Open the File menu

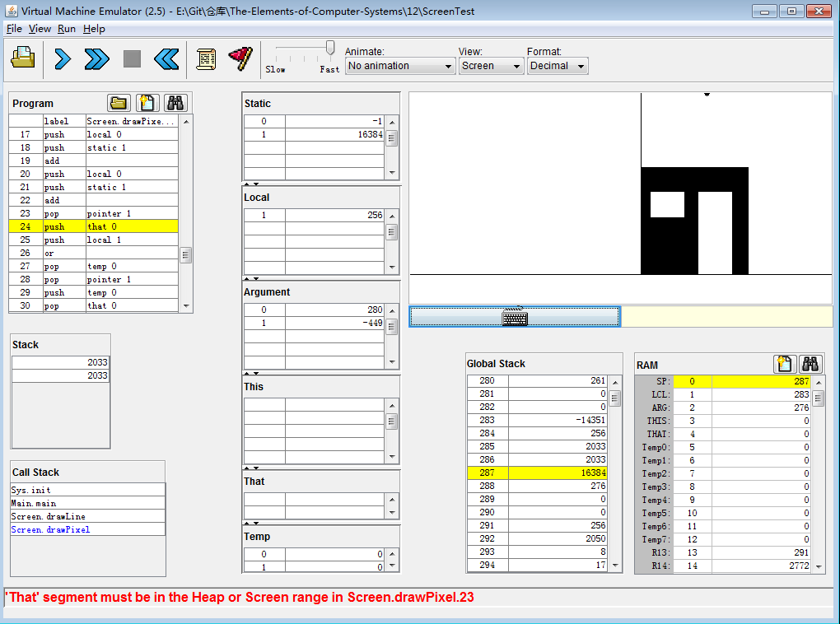14,29
